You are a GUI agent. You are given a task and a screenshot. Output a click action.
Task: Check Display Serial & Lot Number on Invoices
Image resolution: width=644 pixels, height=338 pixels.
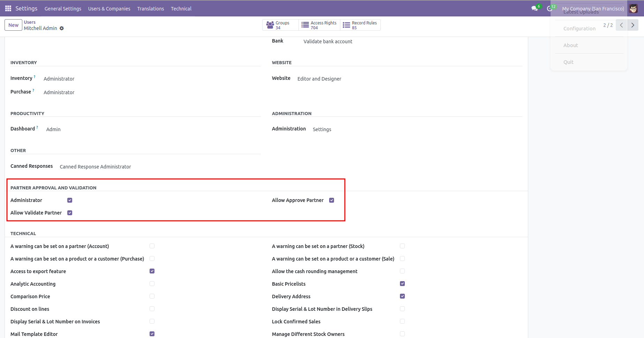click(x=152, y=321)
